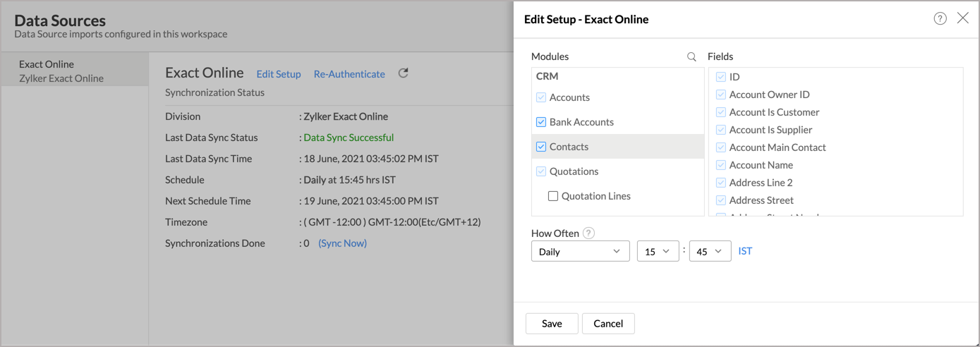Toggle the Account Name field checkbox
Screen dimensions: 980x347
(x=721, y=165)
